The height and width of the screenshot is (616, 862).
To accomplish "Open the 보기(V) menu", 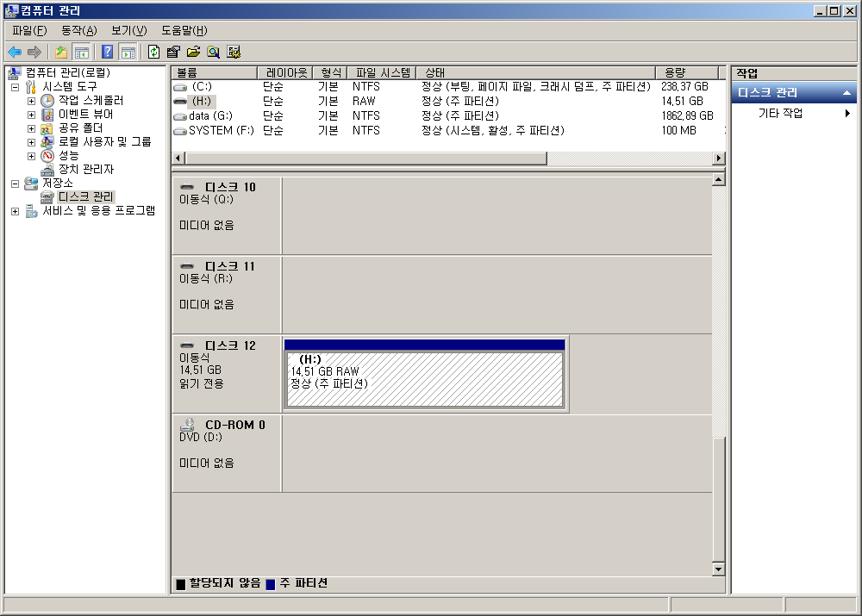I will pyautogui.click(x=128, y=30).
